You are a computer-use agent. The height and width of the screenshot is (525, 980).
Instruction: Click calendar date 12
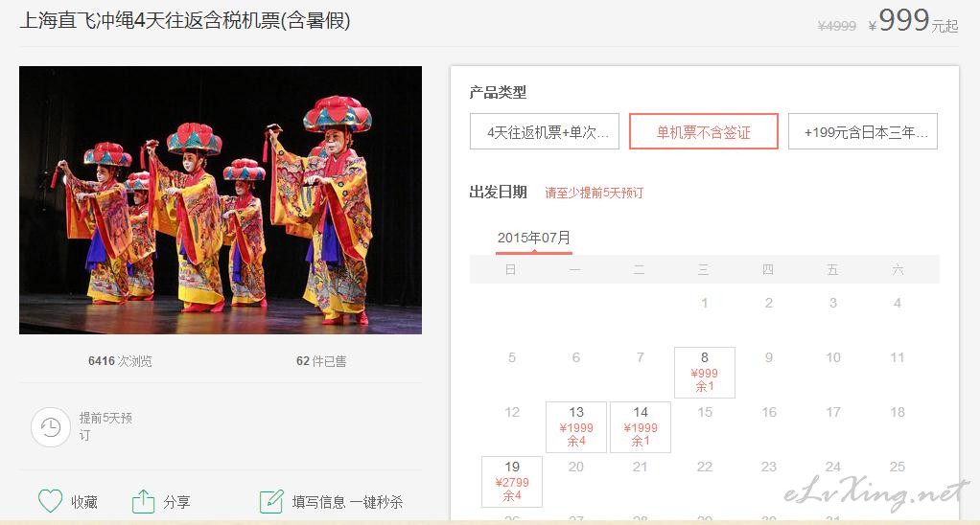[x=512, y=412]
